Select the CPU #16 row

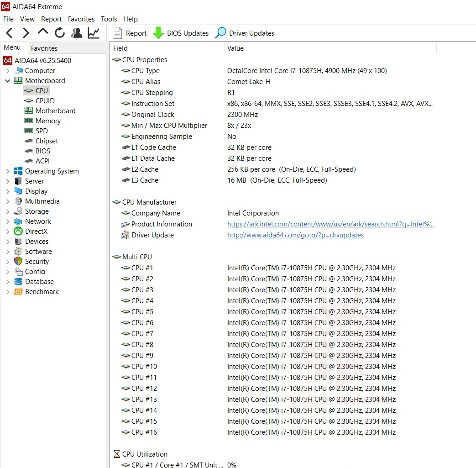click(273, 432)
